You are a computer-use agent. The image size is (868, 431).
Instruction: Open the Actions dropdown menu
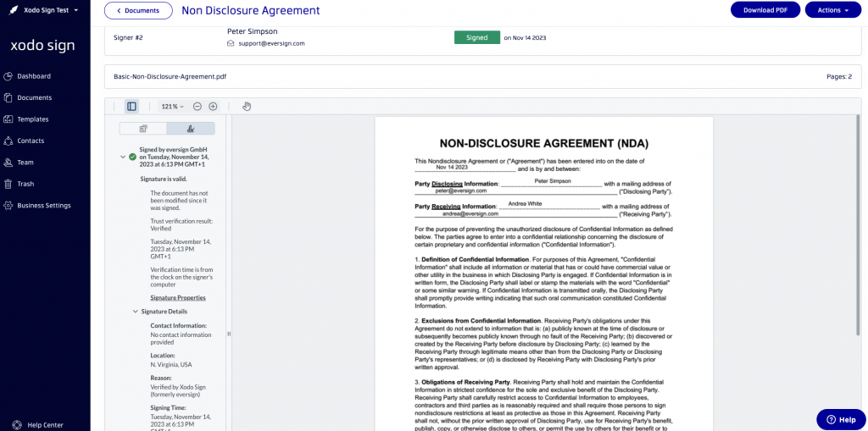832,10
